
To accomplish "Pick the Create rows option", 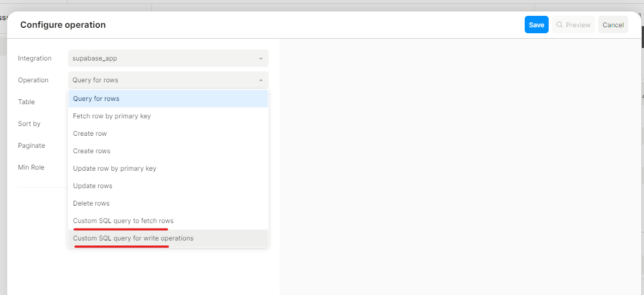I will (92, 151).
